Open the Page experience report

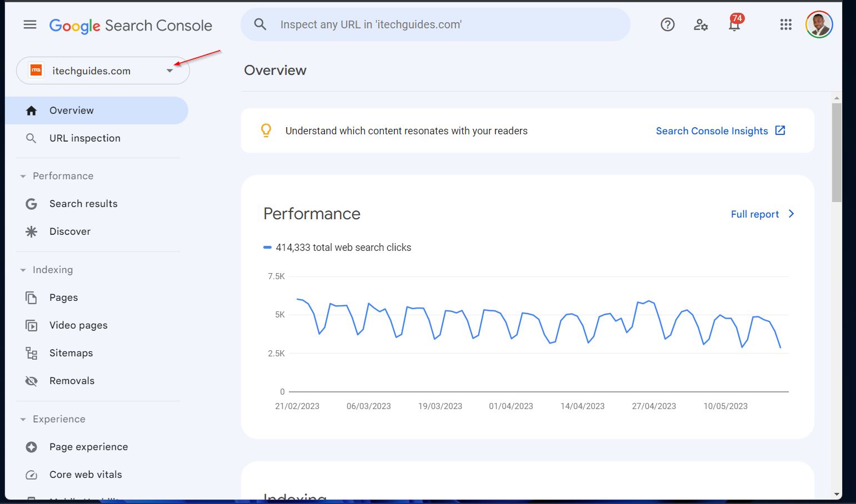97,447
